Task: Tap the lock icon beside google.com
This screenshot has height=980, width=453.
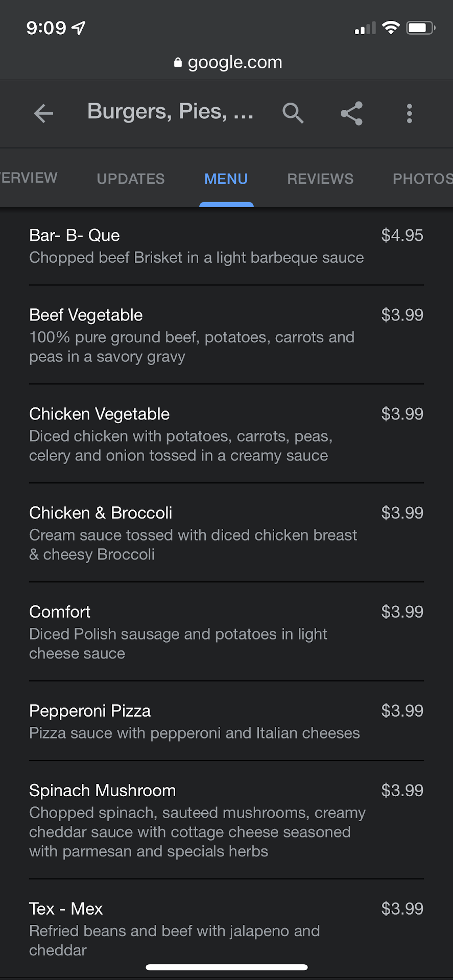Action: coord(178,62)
